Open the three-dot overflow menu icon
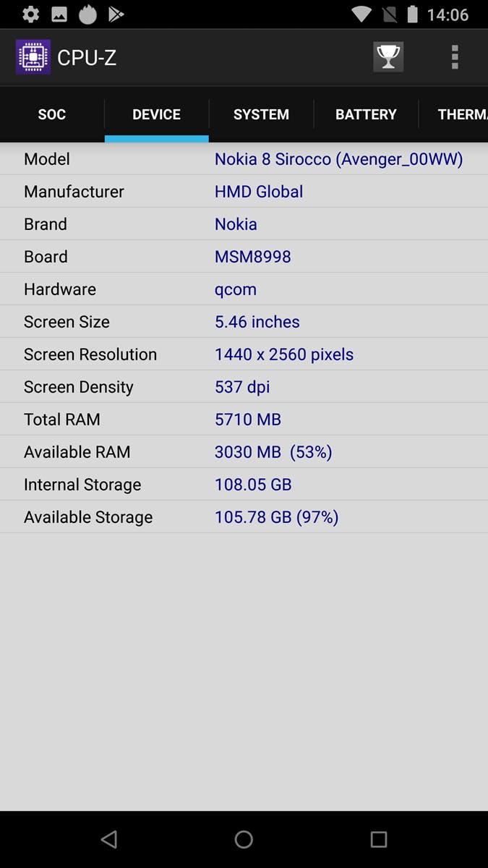Viewport: 488px width, 868px height. [454, 56]
